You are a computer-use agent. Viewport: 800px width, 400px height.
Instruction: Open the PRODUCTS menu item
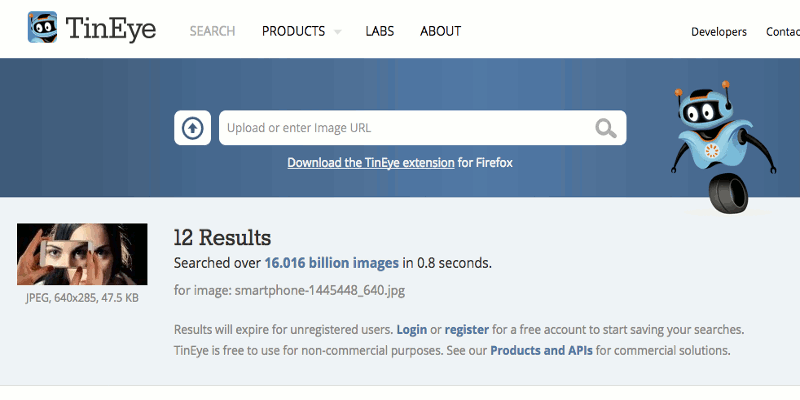pyautogui.click(x=293, y=31)
